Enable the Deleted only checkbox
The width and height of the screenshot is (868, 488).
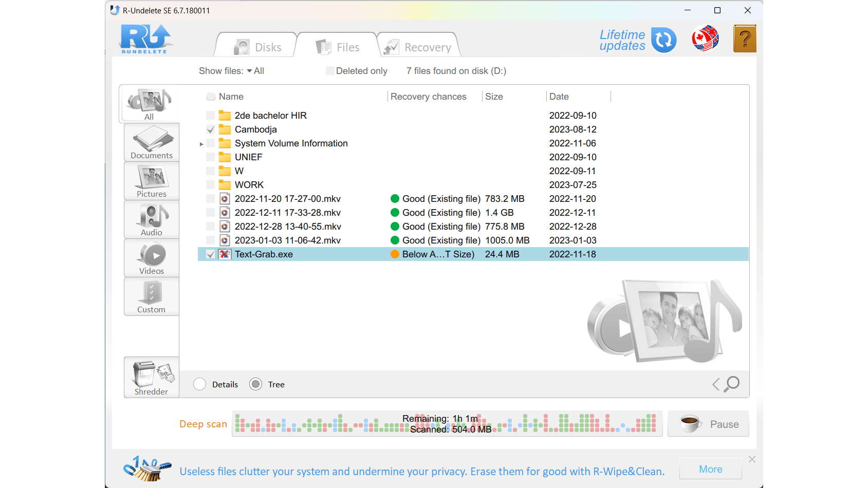(330, 71)
